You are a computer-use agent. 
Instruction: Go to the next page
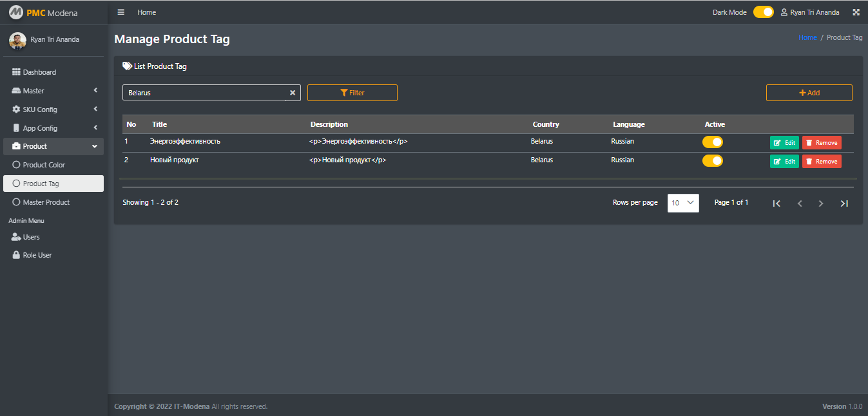click(x=821, y=203)
